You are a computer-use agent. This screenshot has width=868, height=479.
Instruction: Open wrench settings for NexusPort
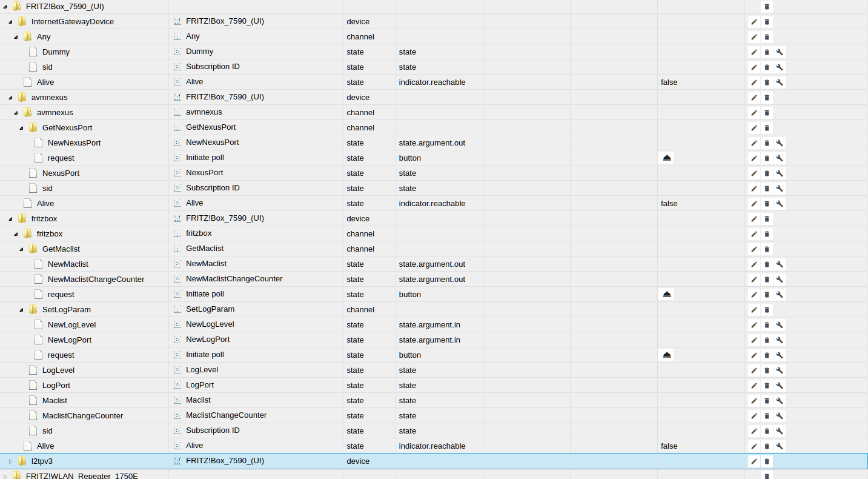(780, 173)
